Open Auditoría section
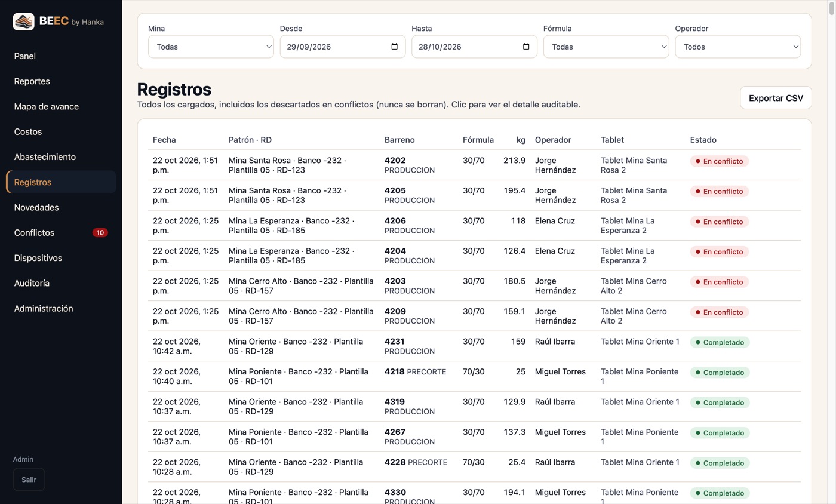 click(61, 283)
